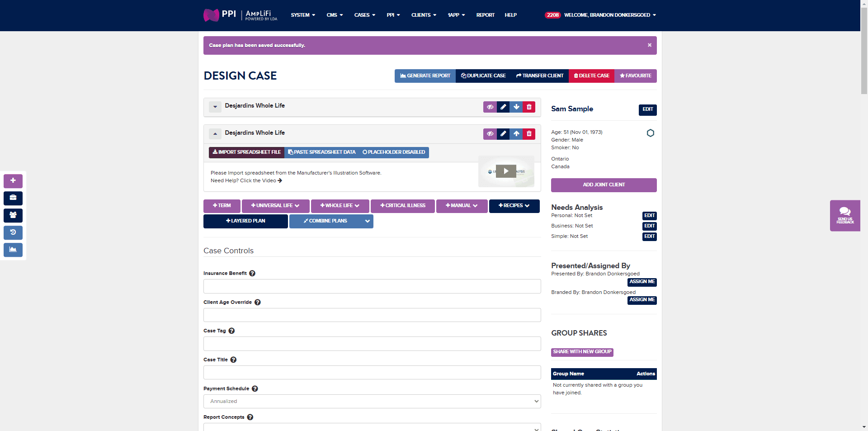Open Case Title help icon
Viewport: 868px width, 431px height.
click(233, 360)
